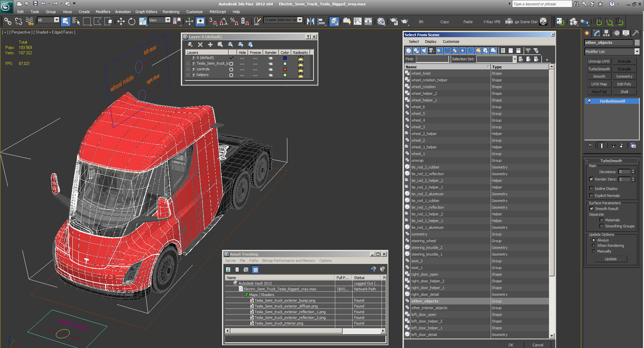The width and height of the screenshot is (644, 348).
Task: Make the controls layer current
Action: pos(231,69)
